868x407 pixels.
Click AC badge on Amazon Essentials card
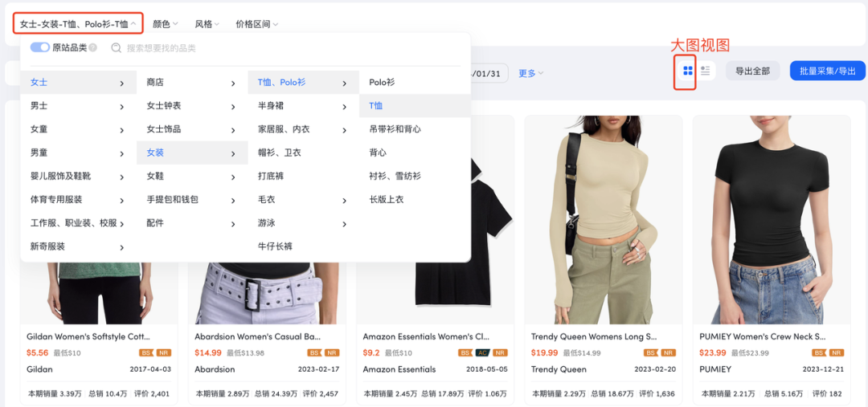point(482,352)
